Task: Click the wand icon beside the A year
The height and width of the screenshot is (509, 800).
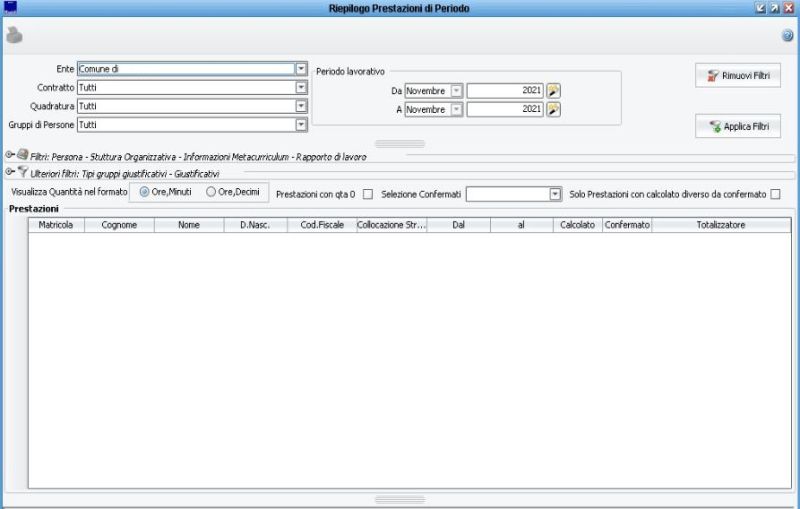Action: [x=553, y=110]
